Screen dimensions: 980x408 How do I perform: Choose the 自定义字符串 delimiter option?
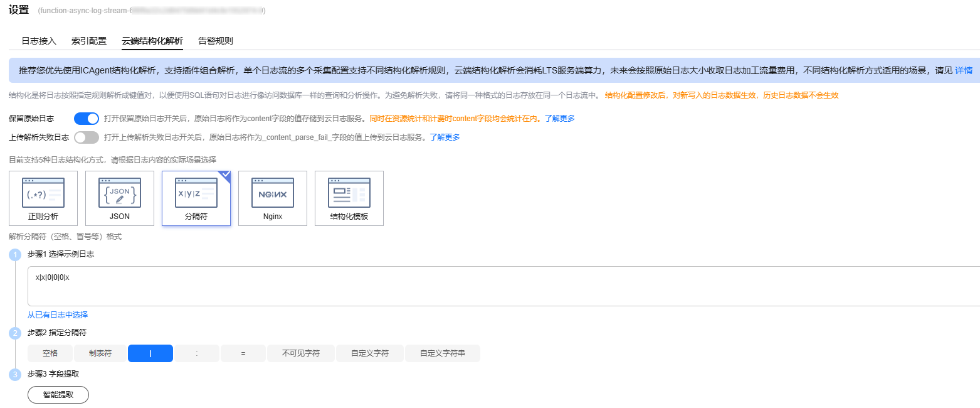pyautogui.click(x=442, y=353)
